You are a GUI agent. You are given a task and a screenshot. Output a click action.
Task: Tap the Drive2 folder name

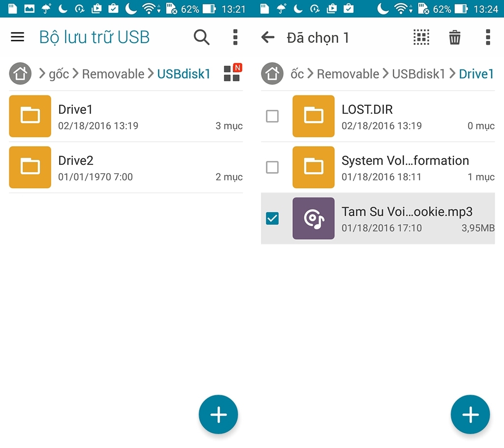tap(76, 160)
